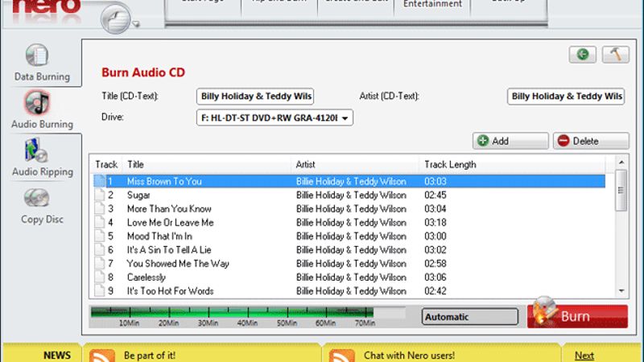This screenshot has width=644, height=362.
Task: Click the 03:18 track length value
Action: [x=436, y=223]
